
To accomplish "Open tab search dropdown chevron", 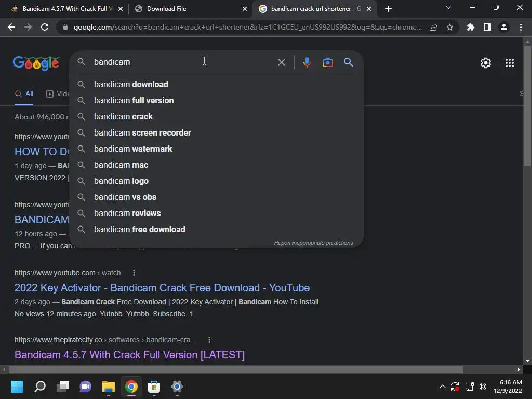I will tap(448, 7).
